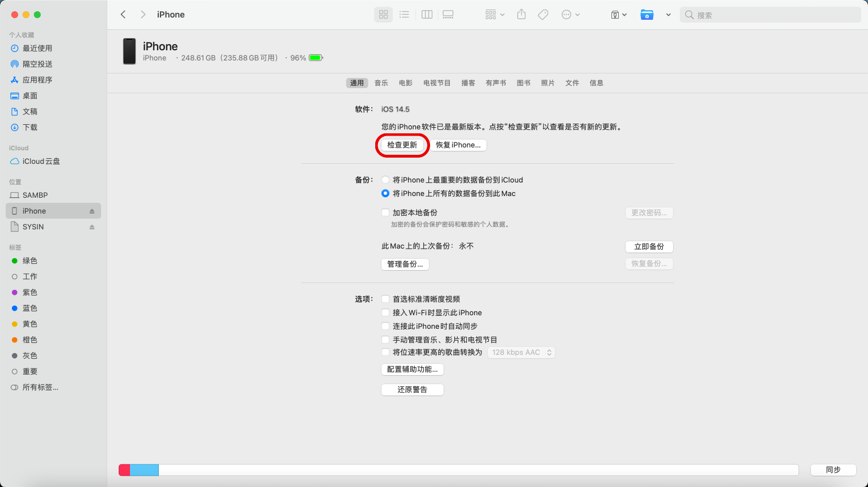Viewport: 868px width, 487px height.
Task: Select the 绿色 tag
Action: point(53,260)
